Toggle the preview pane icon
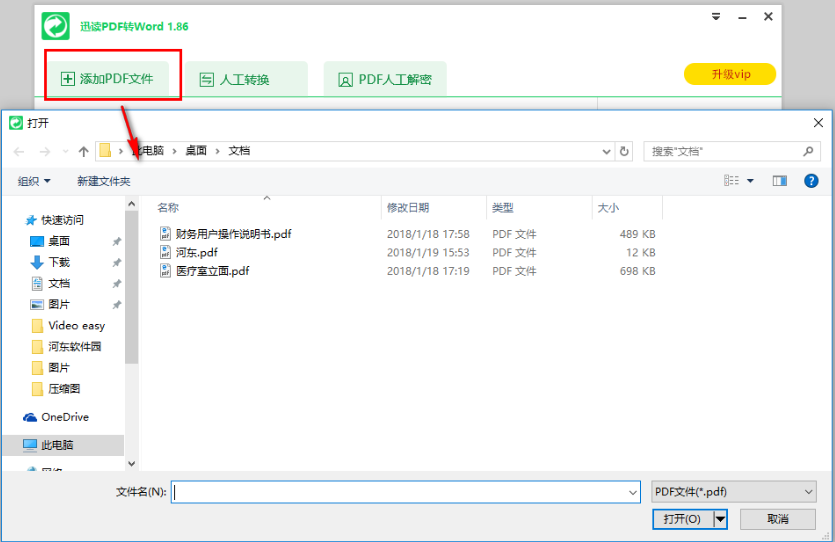 [x=780, y=181]
